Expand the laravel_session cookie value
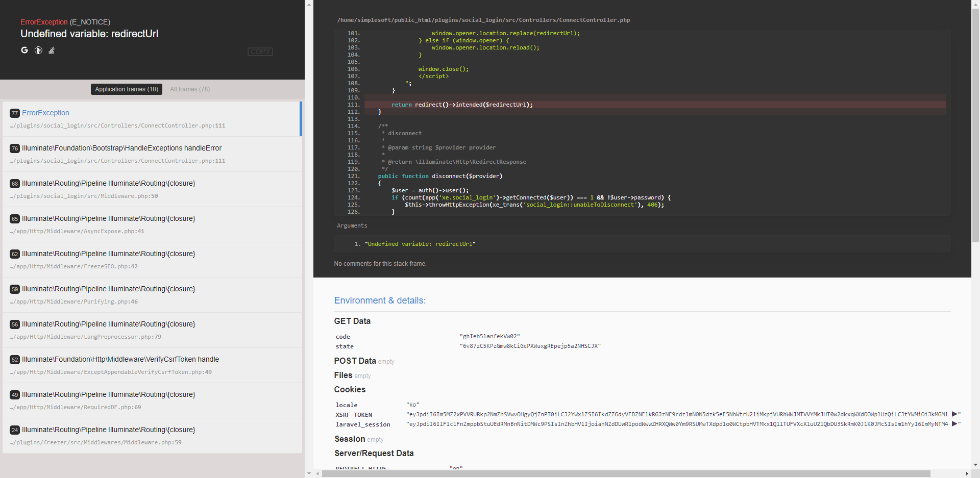Viewport: 980px width, 478px height. (x=955, y=424)
